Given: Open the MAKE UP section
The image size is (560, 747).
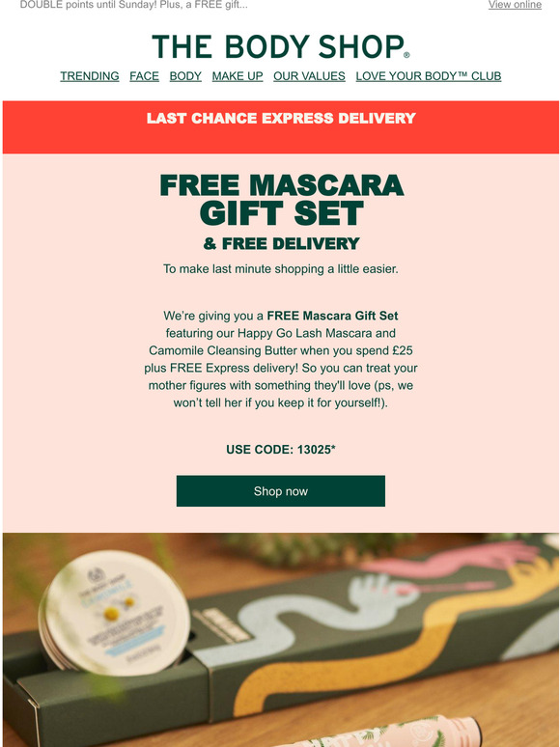Looking at the screenshot, I should click(238, 76).
